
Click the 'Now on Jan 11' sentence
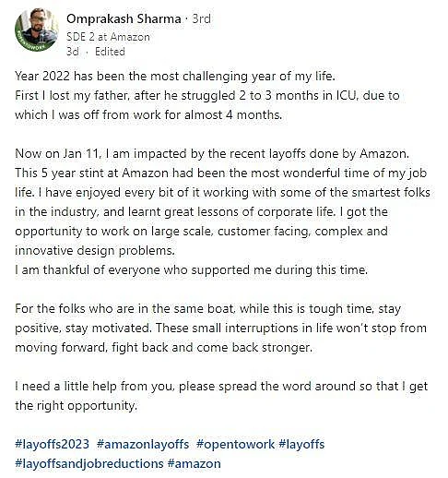click(212, 153)
